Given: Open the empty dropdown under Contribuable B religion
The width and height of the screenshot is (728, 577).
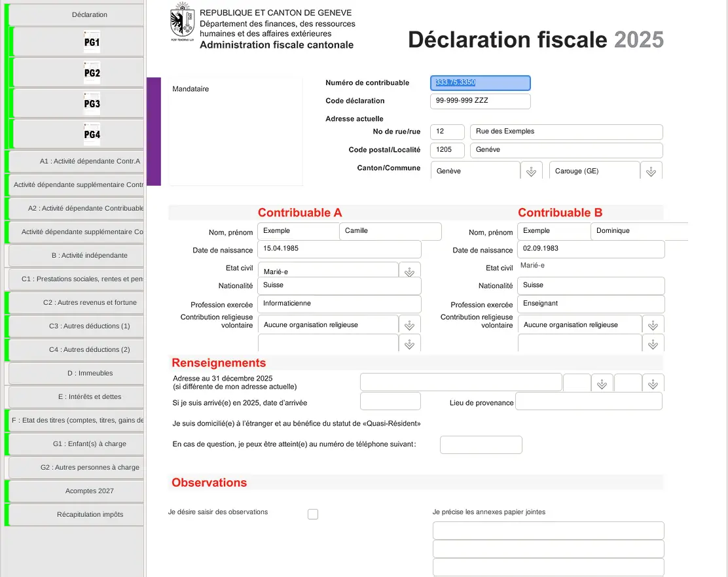Looking at the screenshot, I should (x=653, y=343).
